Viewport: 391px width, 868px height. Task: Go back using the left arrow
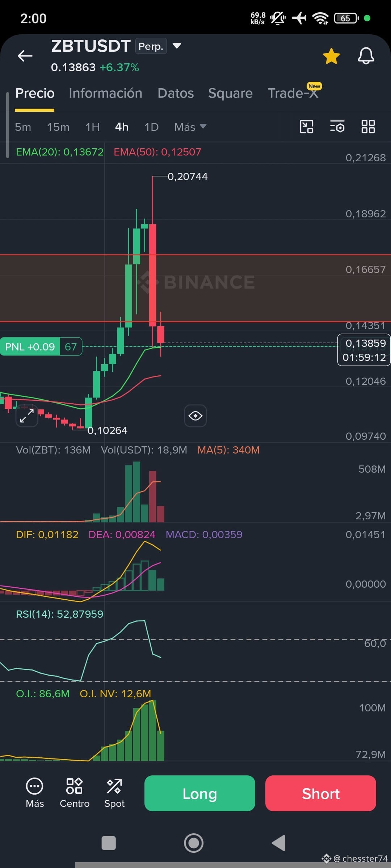tap(25, 56)
